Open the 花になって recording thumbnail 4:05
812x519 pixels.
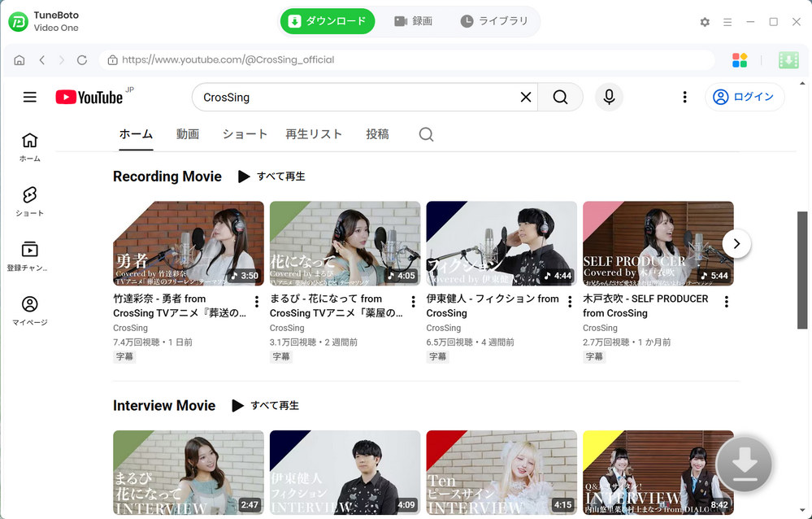(345, 244)
